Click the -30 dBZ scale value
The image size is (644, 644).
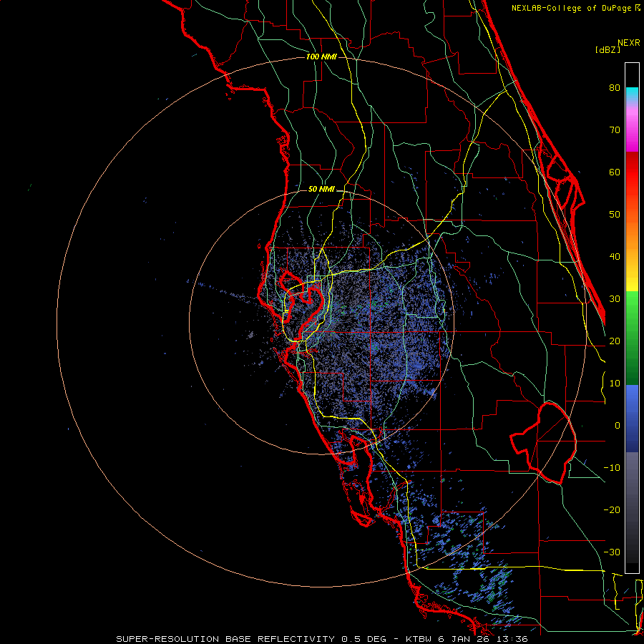point(612,552)
